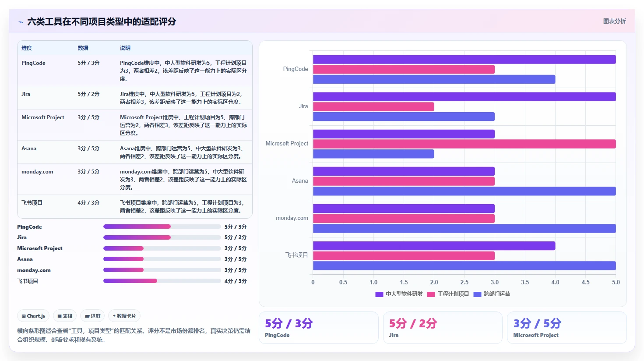Click the Microsoft Project 3分 / 5分 data card

pyautogui.click(x=567, y=328)
